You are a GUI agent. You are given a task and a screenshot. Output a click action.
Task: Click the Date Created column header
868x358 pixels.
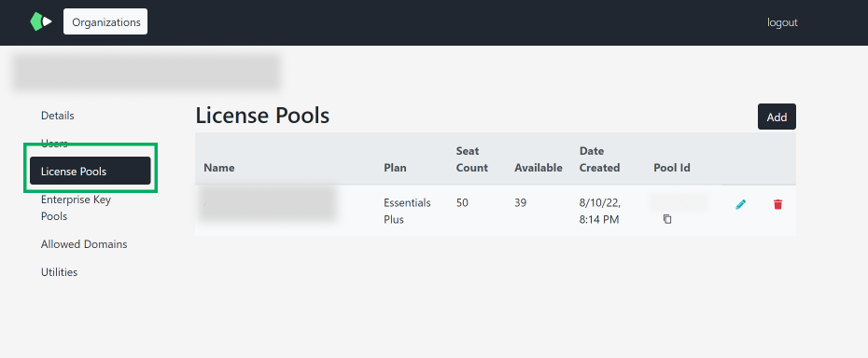tap(599, 159)
